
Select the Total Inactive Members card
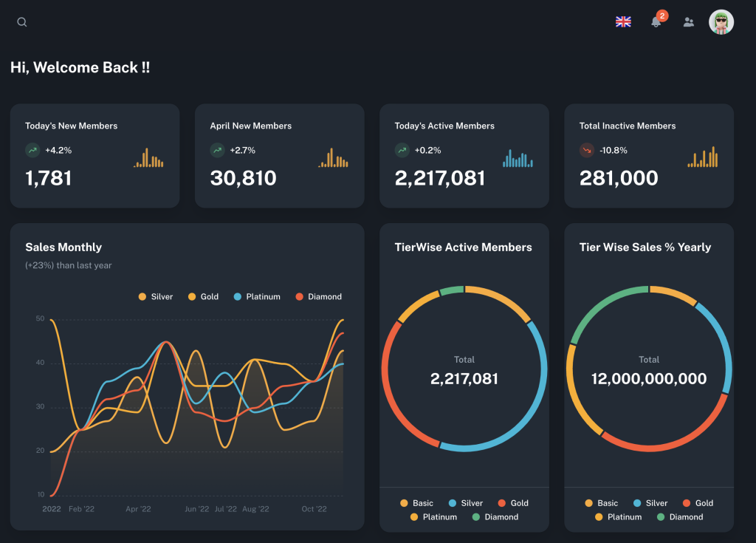pos(649,156)
